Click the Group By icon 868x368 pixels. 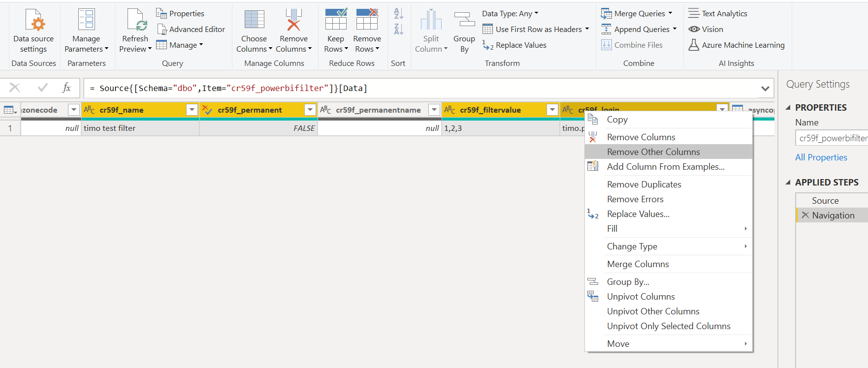[464, 21]
